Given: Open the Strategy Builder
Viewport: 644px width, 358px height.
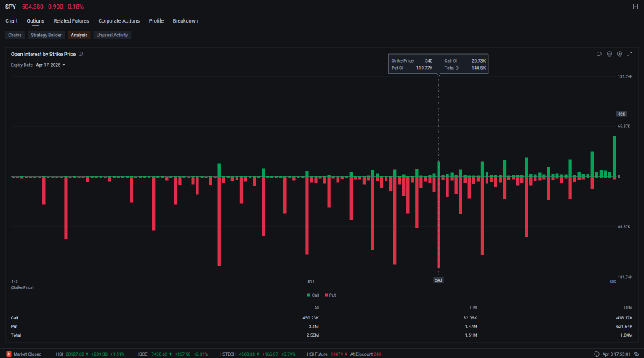Looking at the screenshot, I should click(x=46, y=36).
